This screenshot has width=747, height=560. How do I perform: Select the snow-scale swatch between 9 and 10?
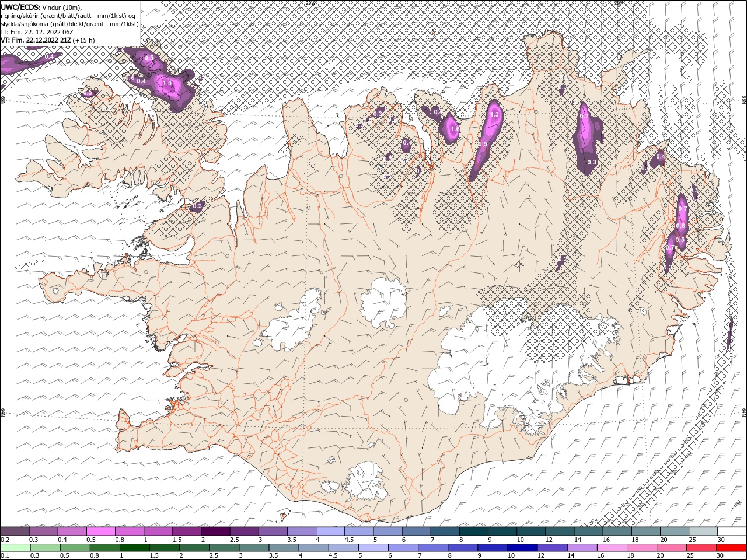pos(501,531)
